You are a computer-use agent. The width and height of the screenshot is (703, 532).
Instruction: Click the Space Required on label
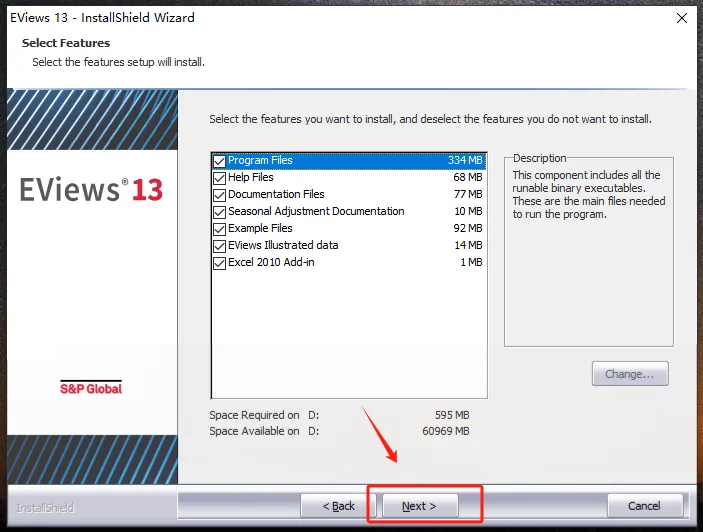[x=254, y=415]
